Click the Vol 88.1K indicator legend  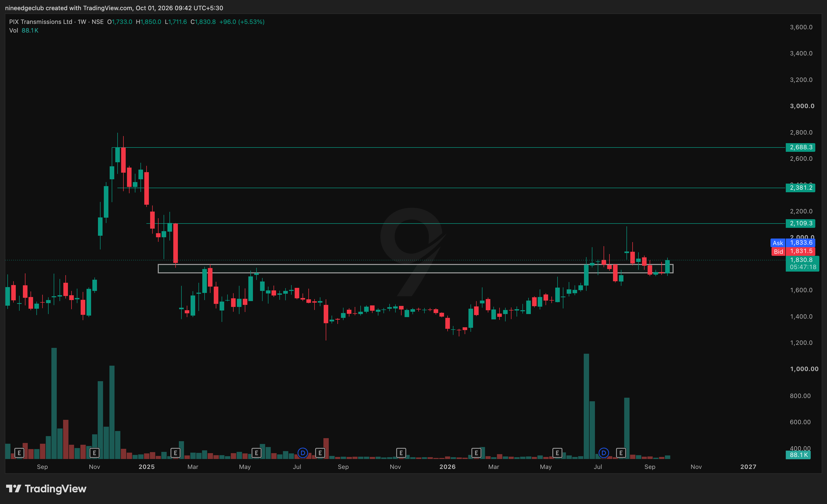point(24,31)
